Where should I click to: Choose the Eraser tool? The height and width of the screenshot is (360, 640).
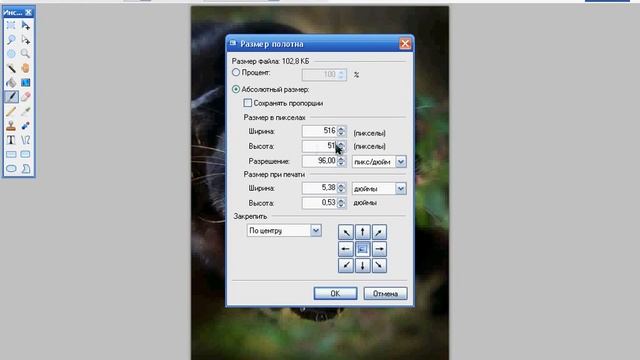click(x=25, y=97)
